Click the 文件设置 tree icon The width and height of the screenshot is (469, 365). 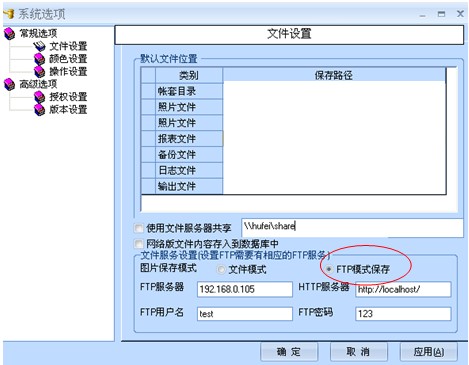click(39, 46)
